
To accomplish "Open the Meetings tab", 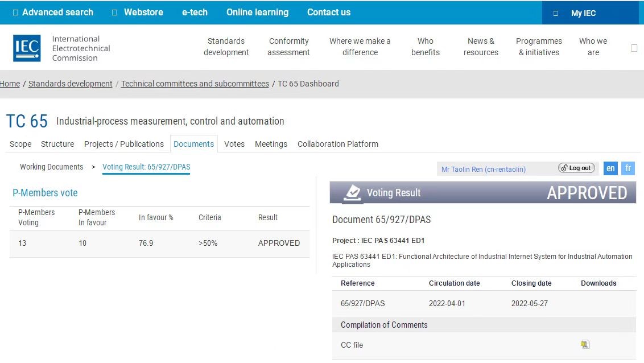I will [271, 144].
